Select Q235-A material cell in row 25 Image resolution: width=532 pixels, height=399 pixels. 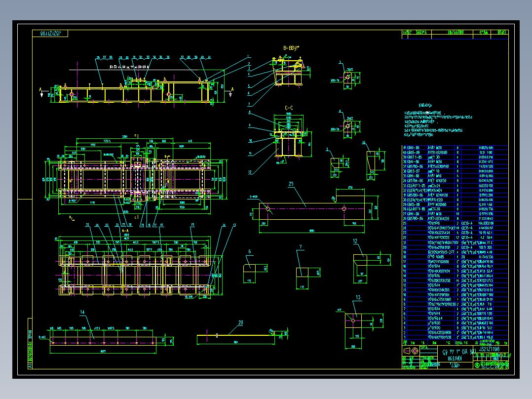[467, 223]
